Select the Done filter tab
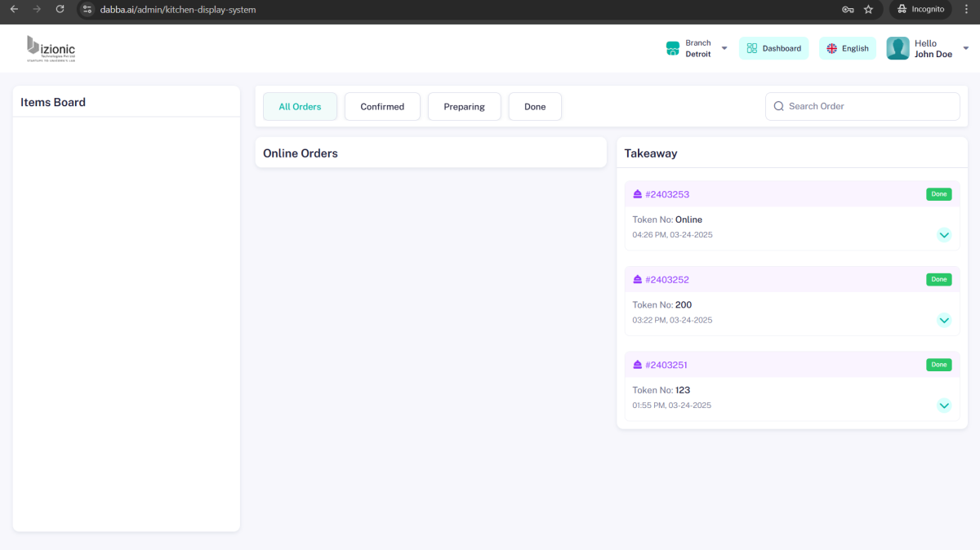This screenshot has width=980, height=550. [535, 106]
